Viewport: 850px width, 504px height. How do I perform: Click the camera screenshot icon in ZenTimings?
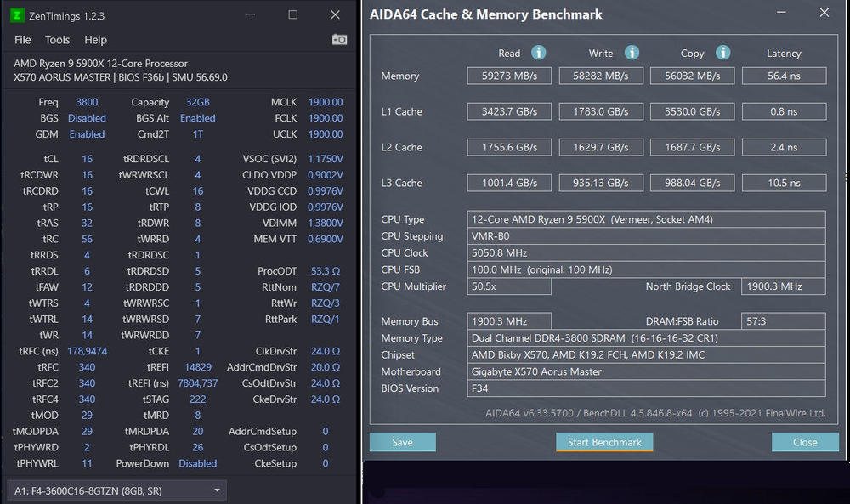[x=339, y=40]
